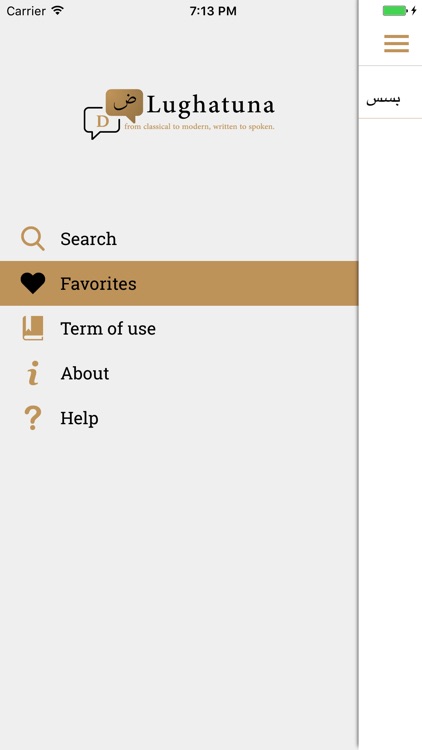Tap the 7:13 PM clock in status bar
The width and height of the screenshot is (422, 750).
(x=213, y=11)
